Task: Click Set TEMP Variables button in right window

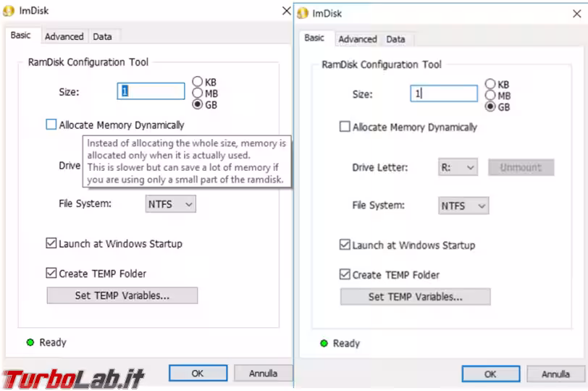Action: coord(416,297)
